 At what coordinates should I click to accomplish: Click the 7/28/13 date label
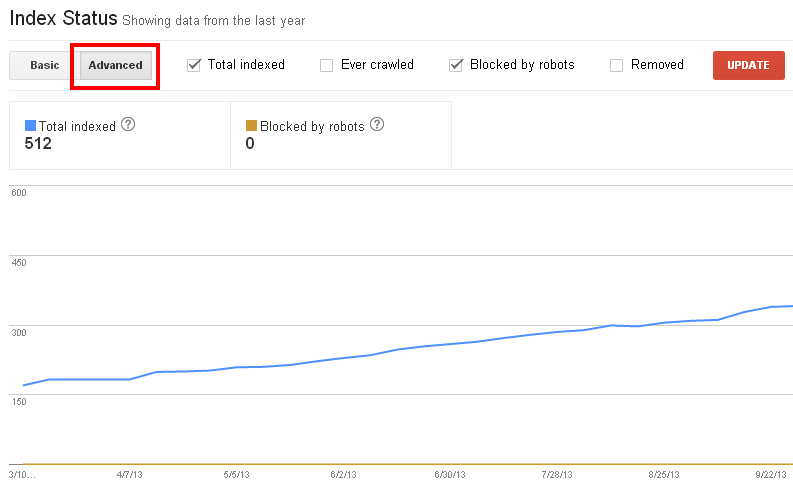click(x=557, y=475)
